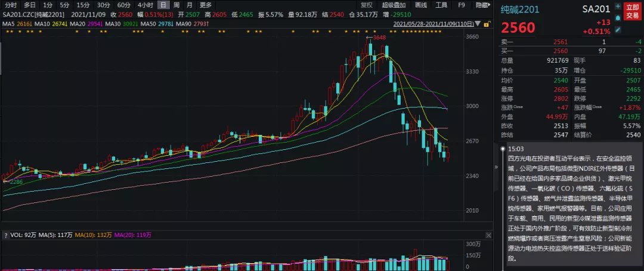Viewport: 644px width, 271px height.
Task: Click the 持仓 35万 open interest value
Action: [x=562, y=70]
